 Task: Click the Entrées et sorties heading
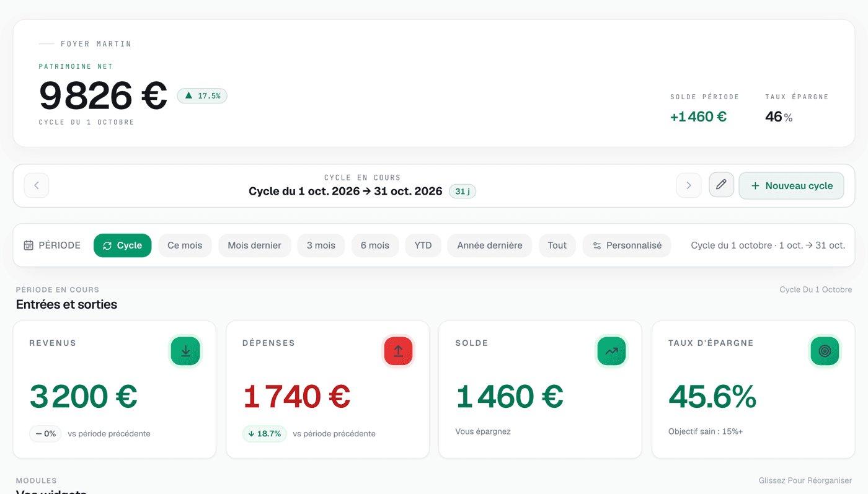[66, 304]
